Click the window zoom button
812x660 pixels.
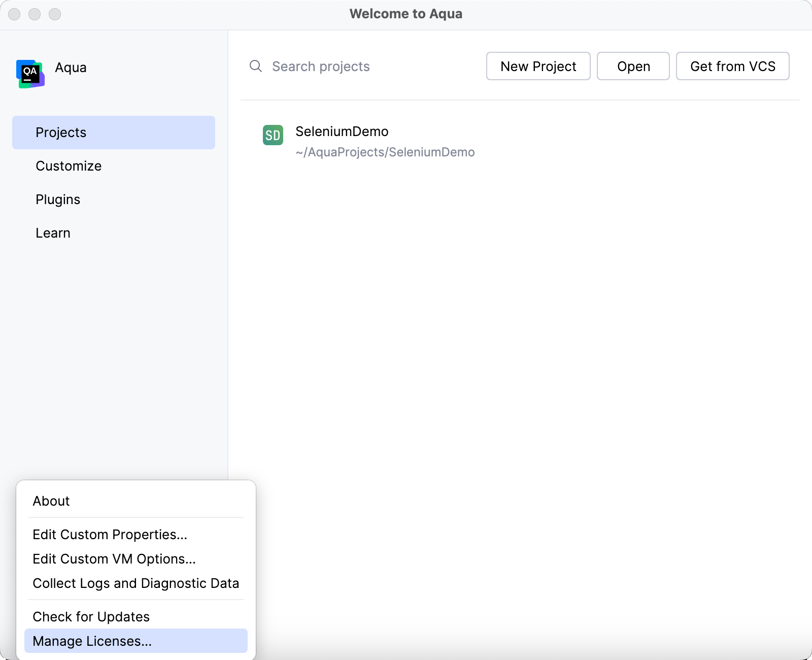55,14
